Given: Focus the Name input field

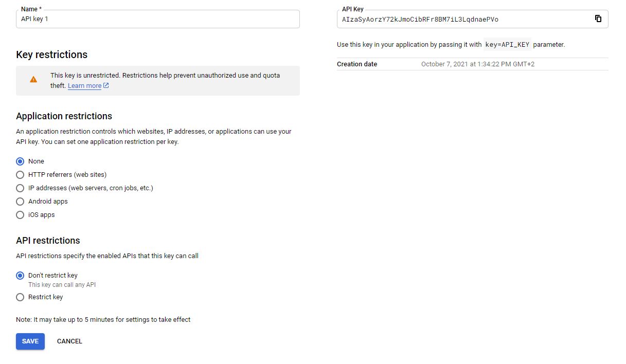Looking at the screenshot, I should pyautogui.click(x=157, y=19).
